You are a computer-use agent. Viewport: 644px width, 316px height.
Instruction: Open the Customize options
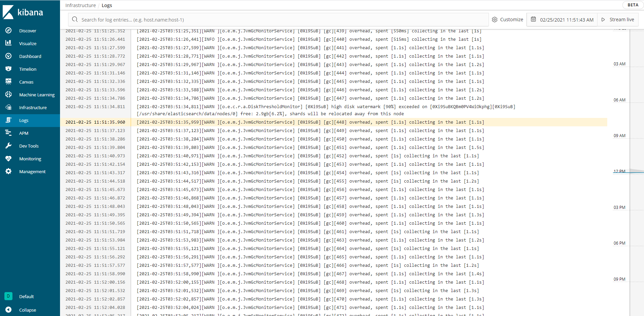(x=507, y=20)
